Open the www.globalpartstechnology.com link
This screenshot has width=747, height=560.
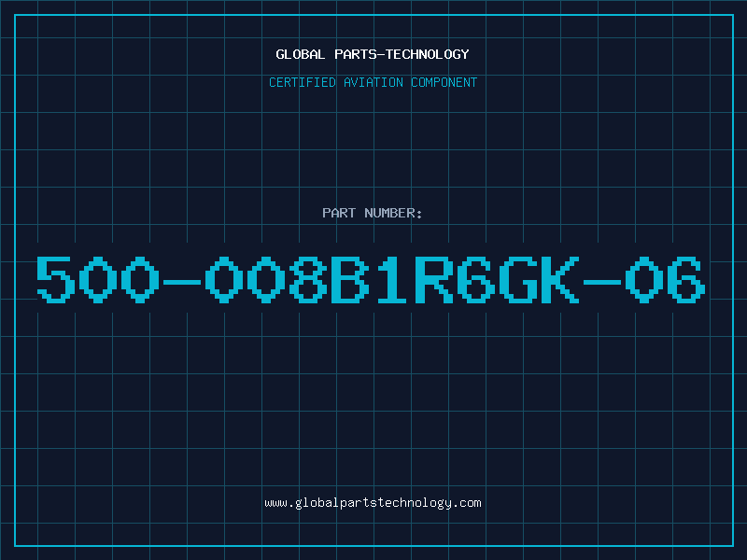coord(373,503)
